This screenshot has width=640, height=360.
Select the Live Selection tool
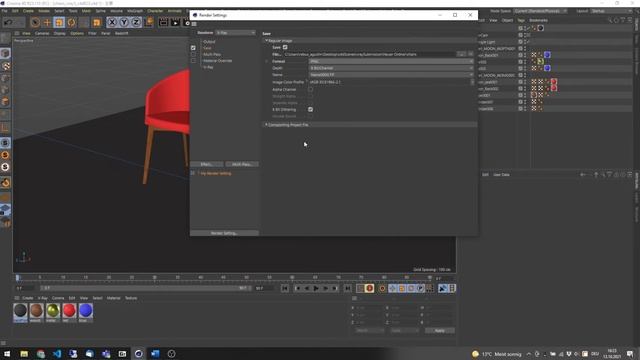[x=35, y=22]
